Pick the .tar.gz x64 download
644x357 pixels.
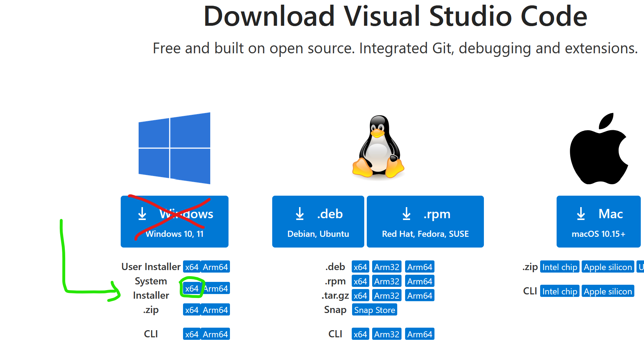click(x=360, y=295)
